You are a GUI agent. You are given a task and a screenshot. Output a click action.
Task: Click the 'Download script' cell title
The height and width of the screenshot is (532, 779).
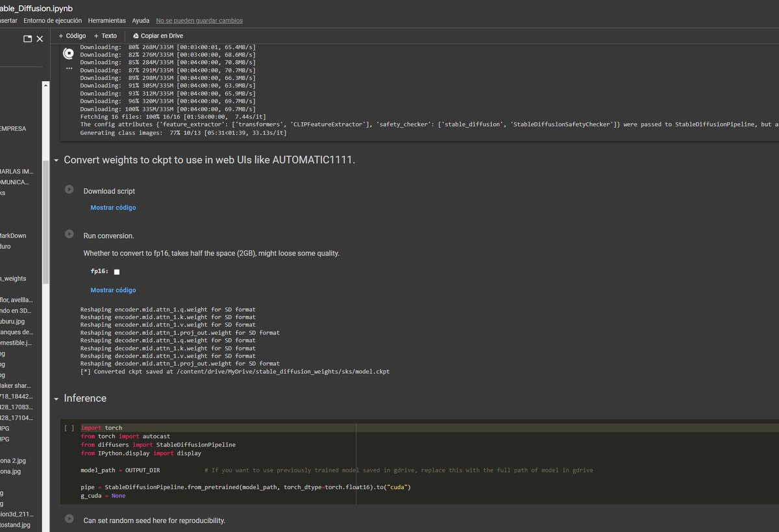[109, 191]
